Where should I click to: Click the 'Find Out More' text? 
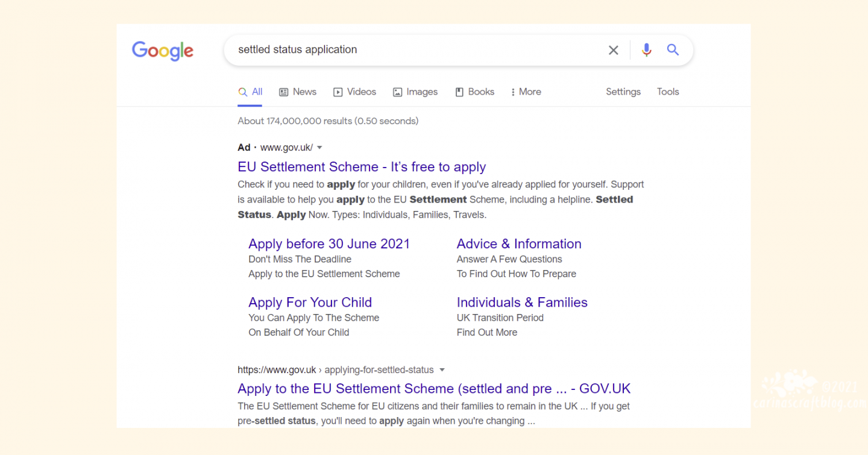(487, 332)
